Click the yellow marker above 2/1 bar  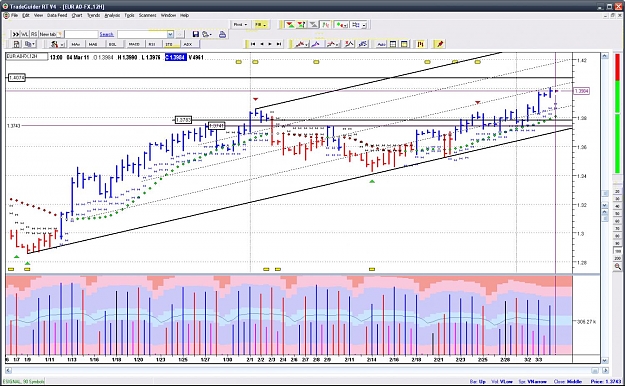[x=255, y=62]
